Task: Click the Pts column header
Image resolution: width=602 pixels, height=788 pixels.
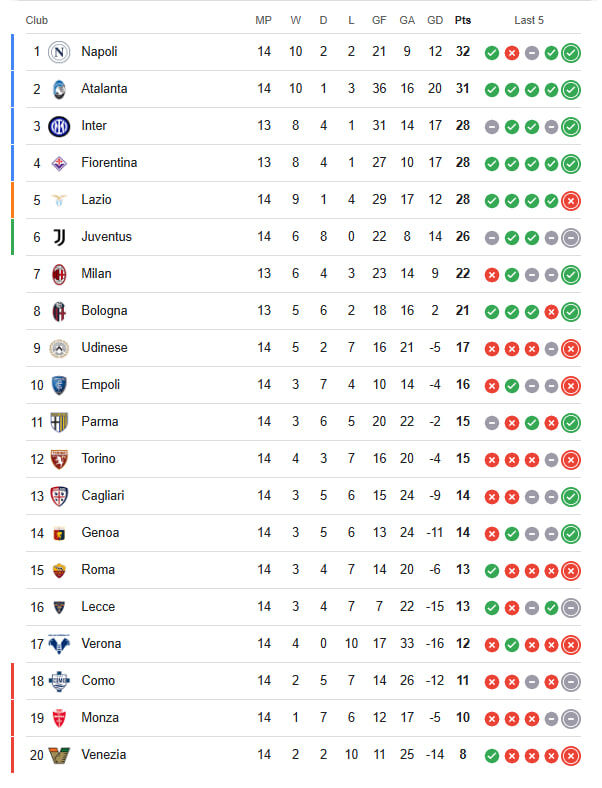Action: (463, 20)
